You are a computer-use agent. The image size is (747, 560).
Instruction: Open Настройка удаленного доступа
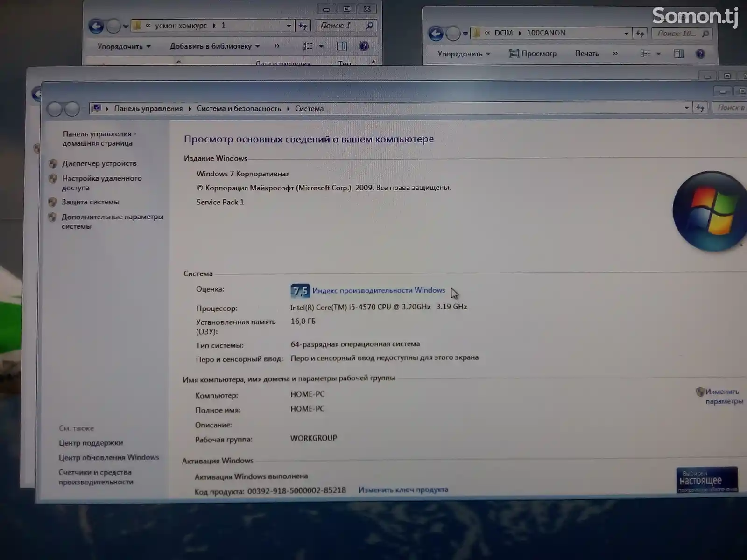point(102,183)
